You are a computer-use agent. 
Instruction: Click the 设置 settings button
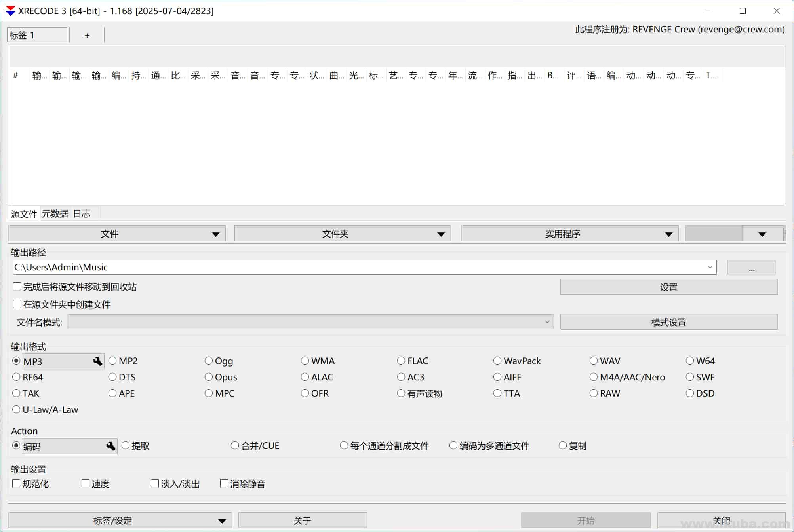tap(669, 287)
